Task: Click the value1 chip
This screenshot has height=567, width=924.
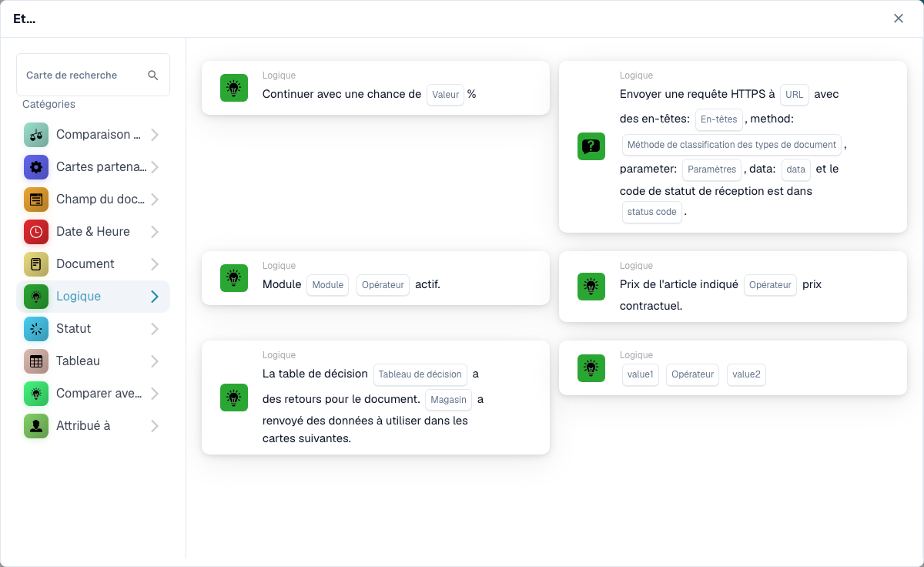Action: (641, 374)
